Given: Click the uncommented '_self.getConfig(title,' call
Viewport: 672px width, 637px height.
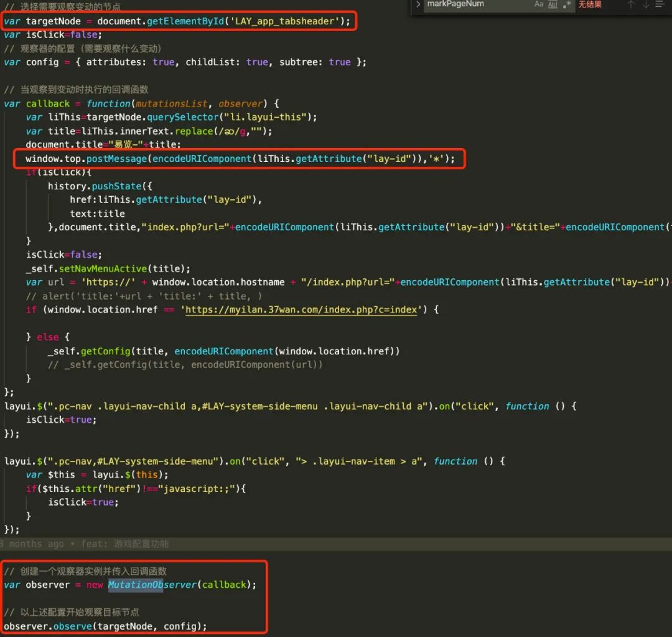Looking at the screenshot, I should tap(108, 351).
